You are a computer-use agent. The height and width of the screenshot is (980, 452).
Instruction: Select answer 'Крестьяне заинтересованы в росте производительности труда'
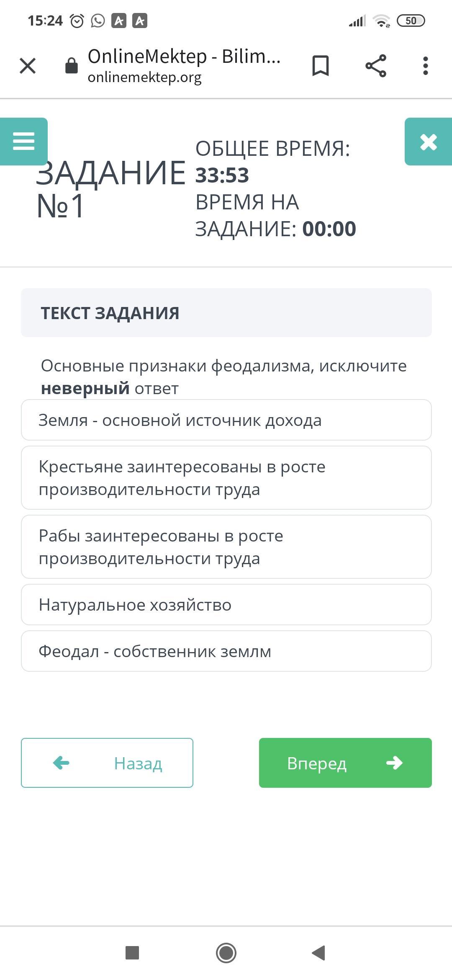226,478
